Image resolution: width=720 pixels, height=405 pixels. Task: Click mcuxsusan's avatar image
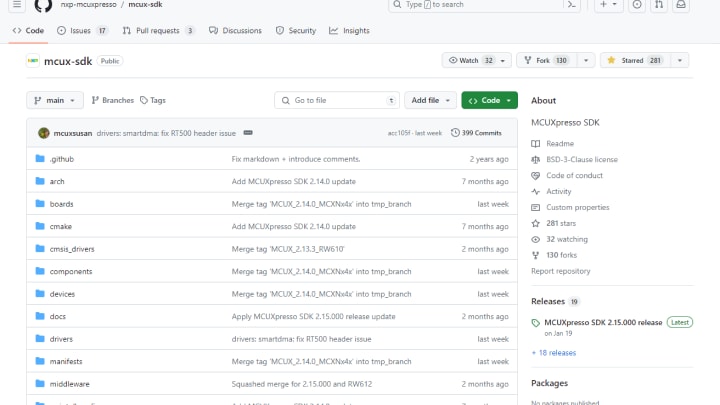coord(44,133)
